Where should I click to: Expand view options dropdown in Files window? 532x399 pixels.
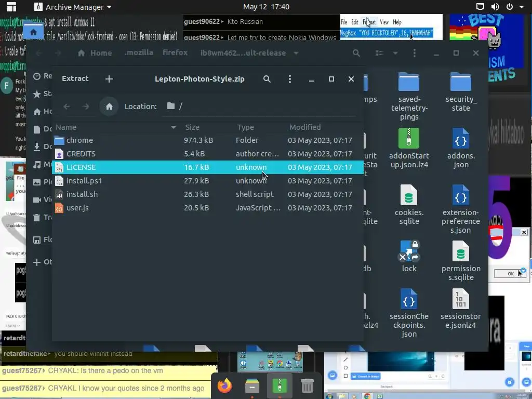pos(395,53)
